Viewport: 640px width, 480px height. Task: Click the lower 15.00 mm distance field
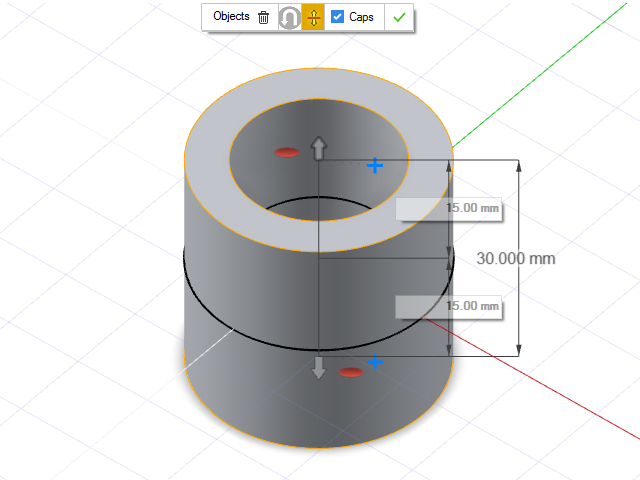(449, 307)
